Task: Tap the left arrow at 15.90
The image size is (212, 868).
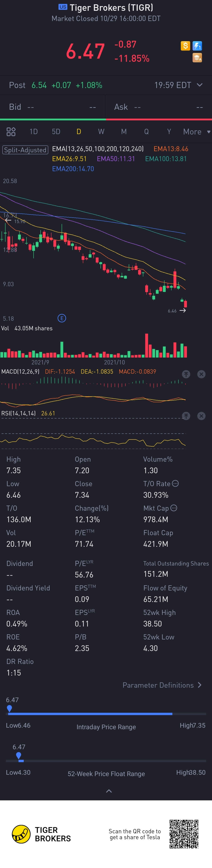Action: (8, 220)
